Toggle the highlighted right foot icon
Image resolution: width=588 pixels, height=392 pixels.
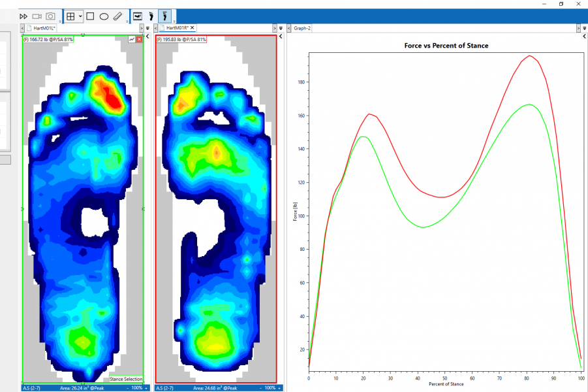[x=166, y=16]
